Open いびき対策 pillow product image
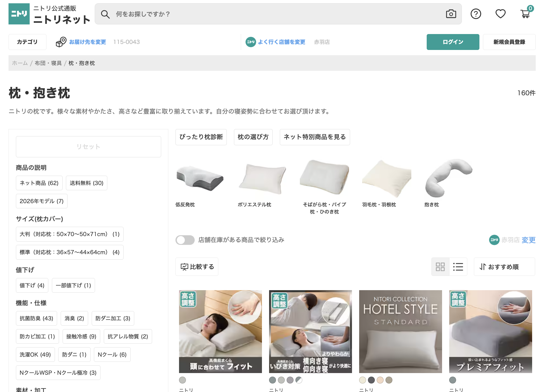The image size is (553, 392). [x=311, y=332]
